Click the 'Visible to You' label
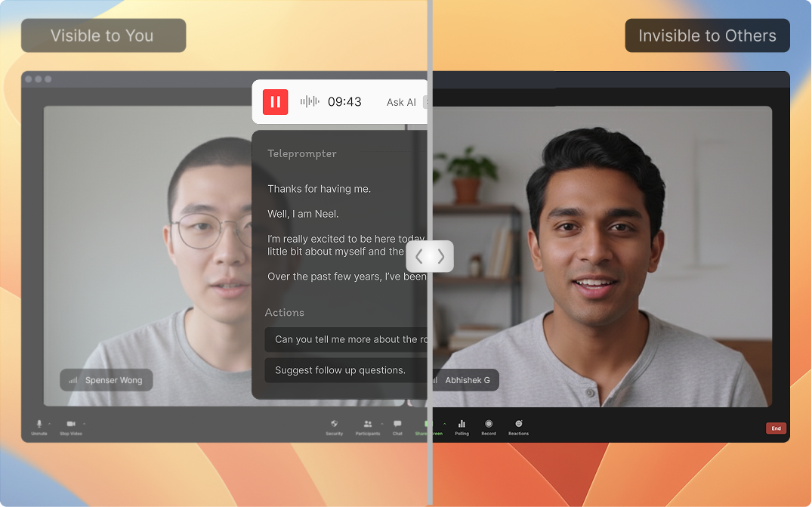Screen dimensions: 812x507 pyautogui.click(x=103, y=36)
